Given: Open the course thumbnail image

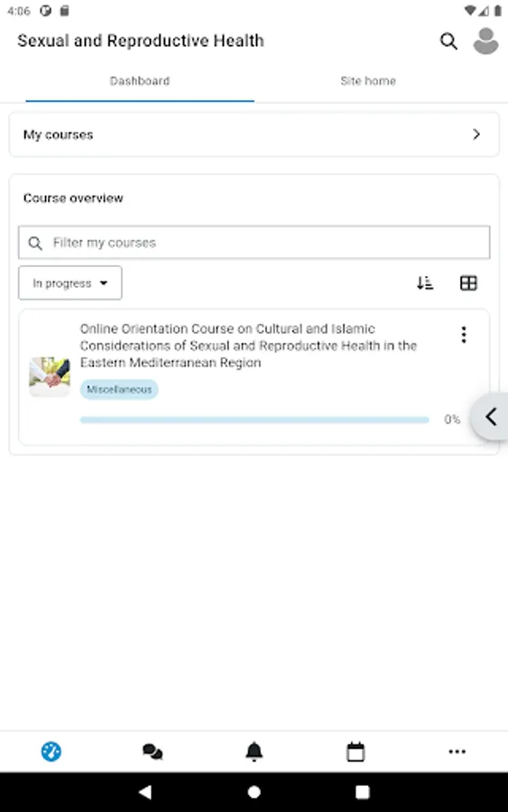Looking at the screenshot, I should pos(50,376).
